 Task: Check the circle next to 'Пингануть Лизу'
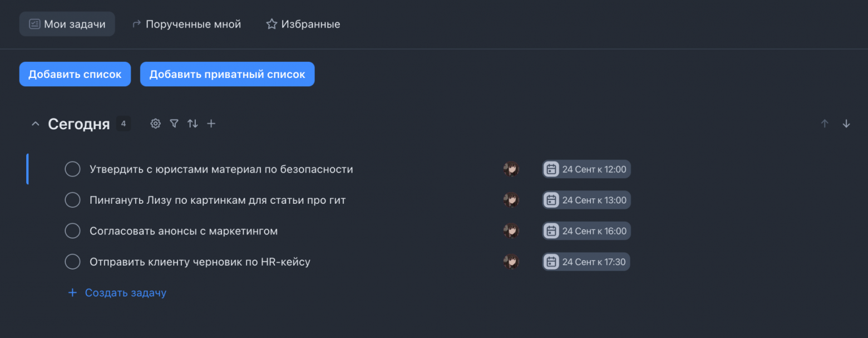(72, 200)
